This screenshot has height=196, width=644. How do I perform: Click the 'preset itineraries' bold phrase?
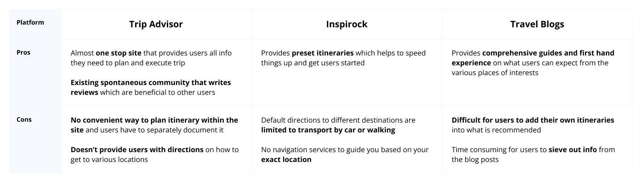(323, 53)
